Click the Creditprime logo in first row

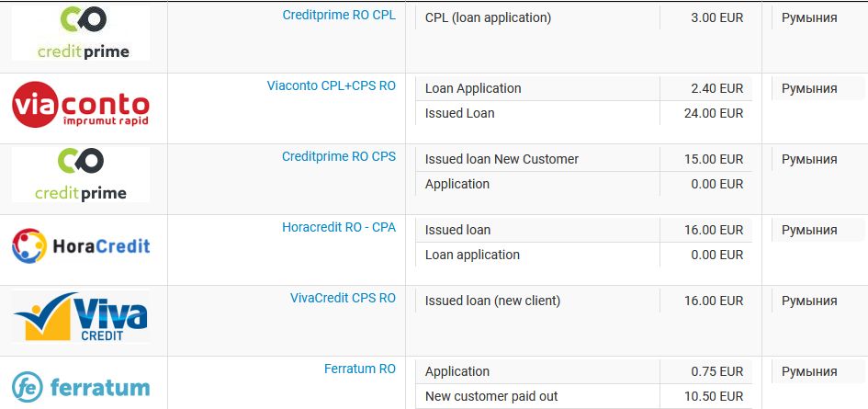(81, 33)
